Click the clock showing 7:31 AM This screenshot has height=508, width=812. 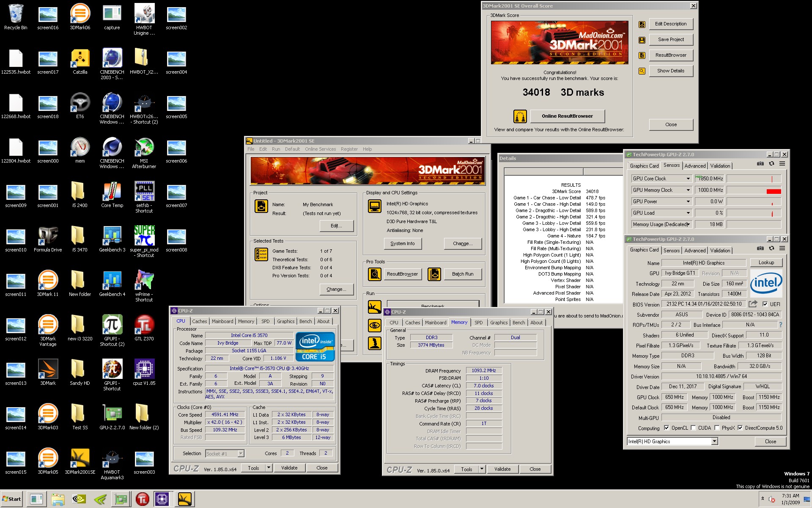(790, 496)
